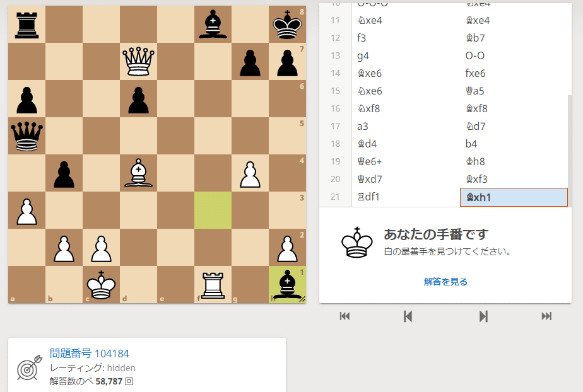Select the white pawn on g4
Image resolution: width=583 pixels, height=392 pixels.
coord(250,173)
